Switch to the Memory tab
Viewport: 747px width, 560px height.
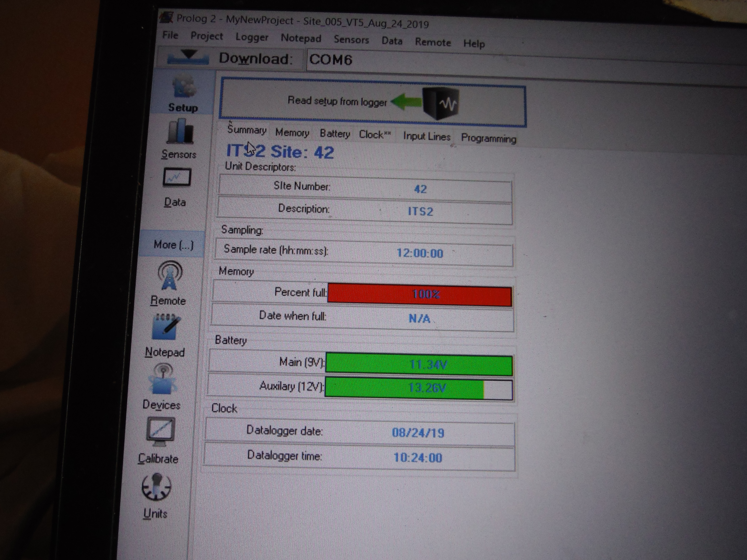[x=292, y=133]
